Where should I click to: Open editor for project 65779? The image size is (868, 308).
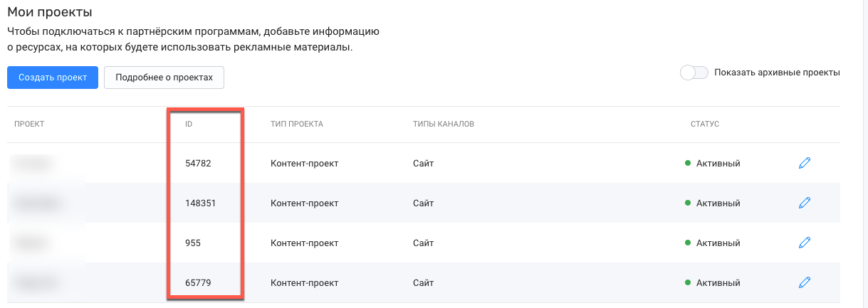(805, 282)
